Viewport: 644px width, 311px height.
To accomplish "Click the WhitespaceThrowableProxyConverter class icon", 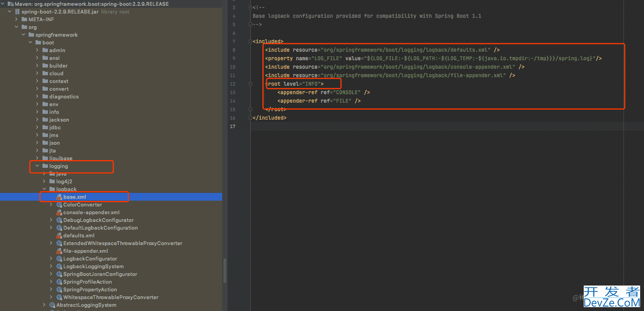I will 59,297.
